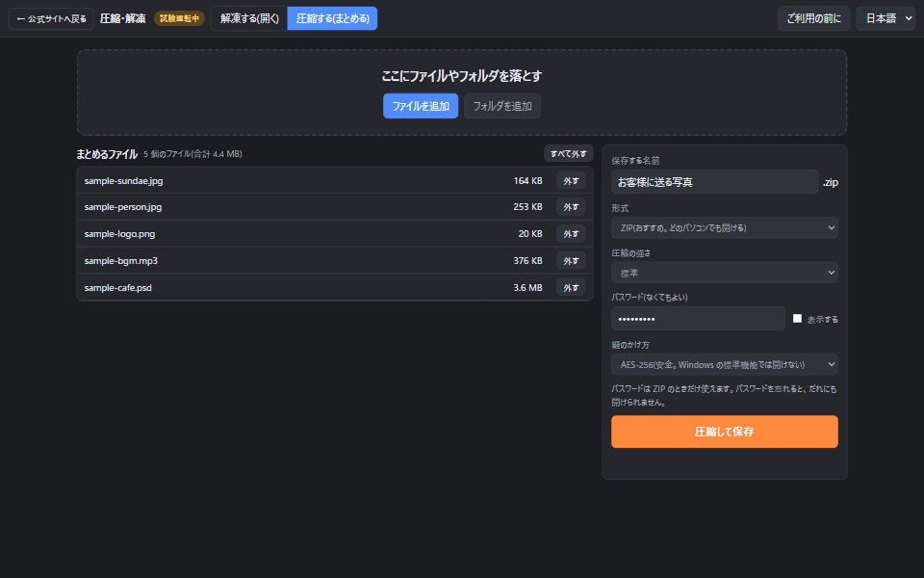Screen dimensions: 924x578
Task: Remove sample-logo.png with its 外す button
Action: tap(571, 234)
